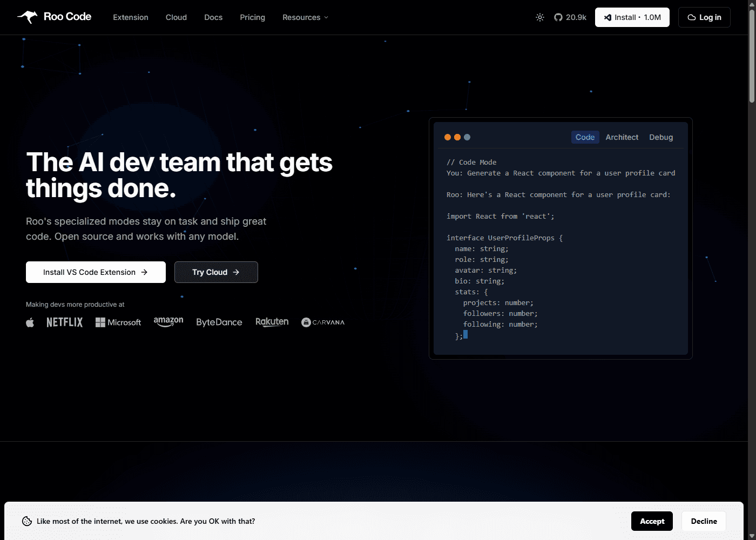The height and width of the screenshot is (540, 756).
Task: Click the second orange dot in code window
Action: [457, 137]
